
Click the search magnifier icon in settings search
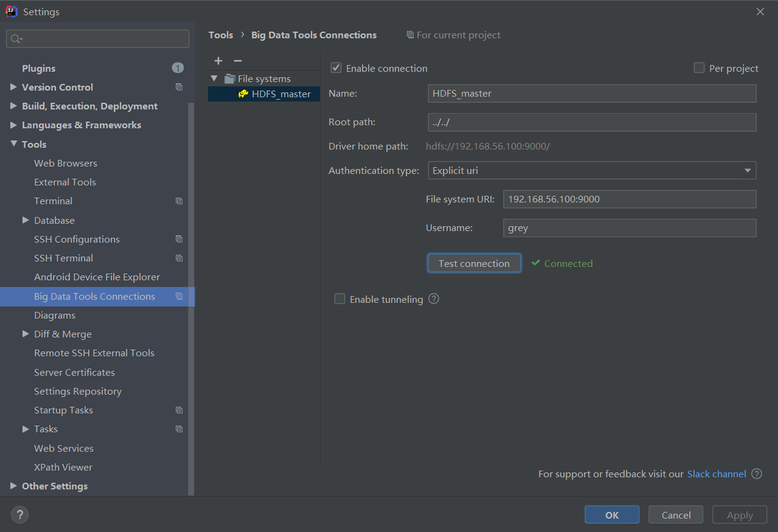pyautogui.click(x=16, y=39)
